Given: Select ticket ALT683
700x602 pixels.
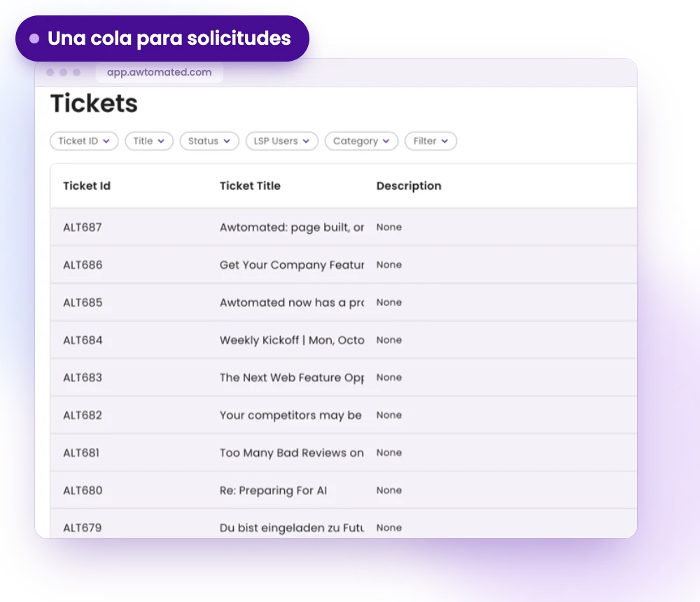Looking at the screenshot, I should (83, 377).
